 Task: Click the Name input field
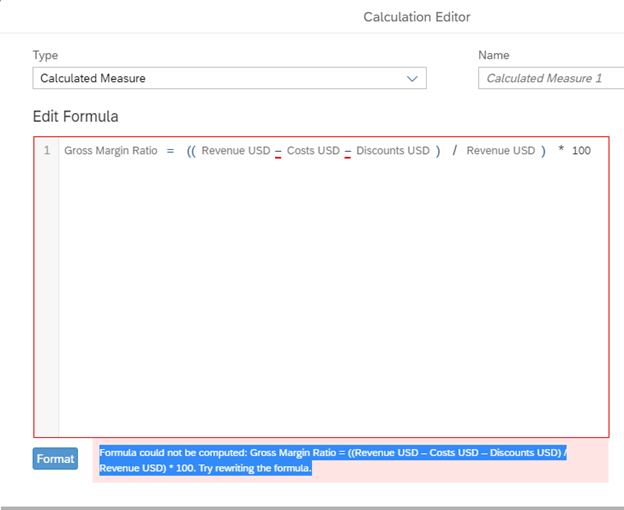(x=551, y=78)
